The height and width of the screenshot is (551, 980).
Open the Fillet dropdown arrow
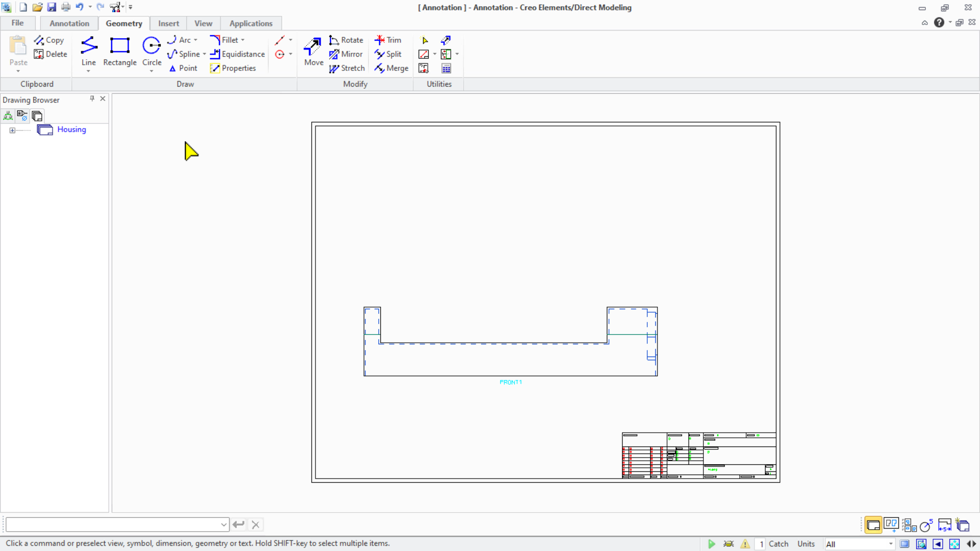pos(243,40)
